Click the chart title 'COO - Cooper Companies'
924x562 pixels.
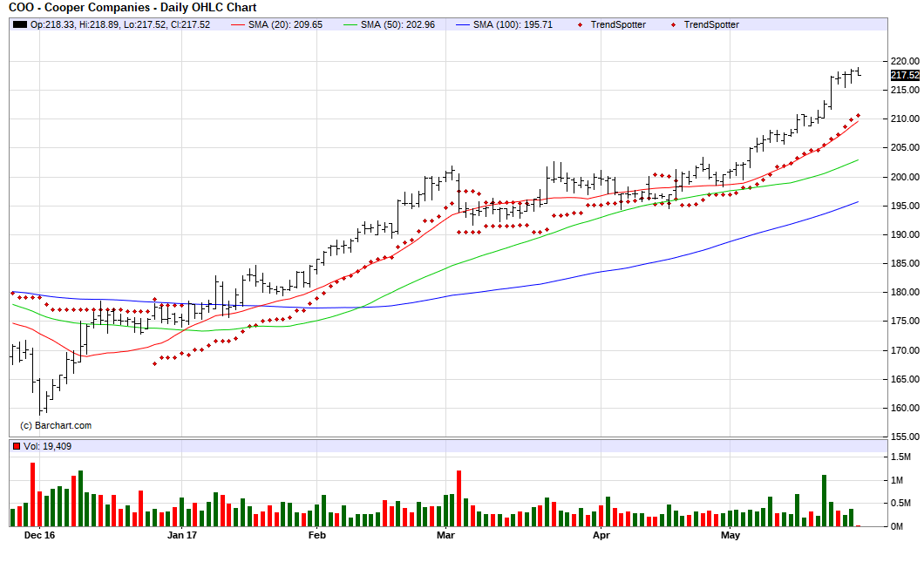tap(79, 8)
